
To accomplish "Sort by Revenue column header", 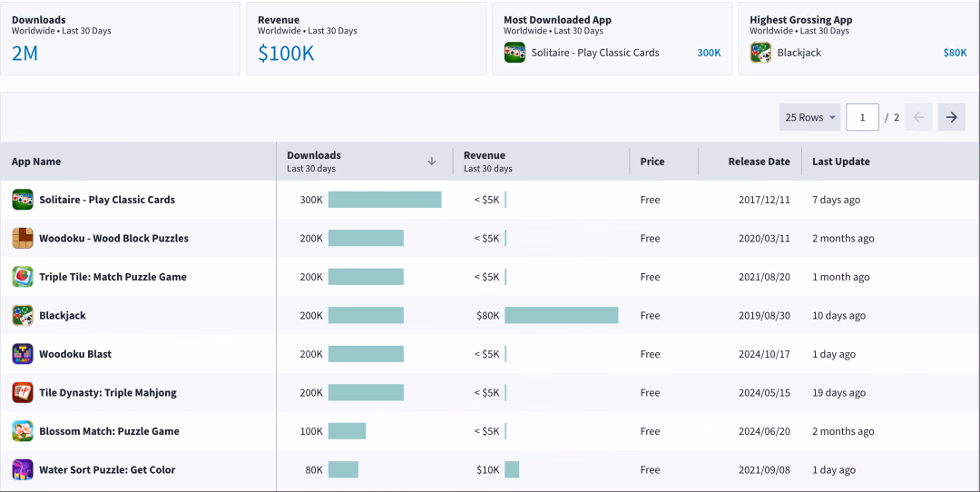I will click(x=485, y=155).
